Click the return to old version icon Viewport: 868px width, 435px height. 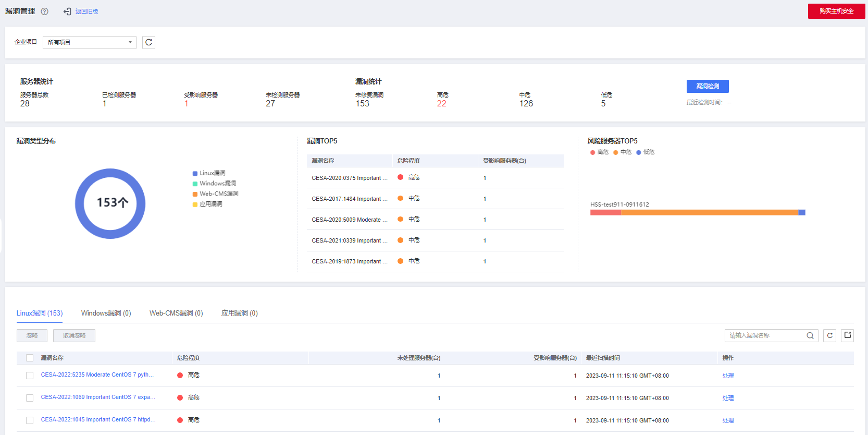[67, 11]
